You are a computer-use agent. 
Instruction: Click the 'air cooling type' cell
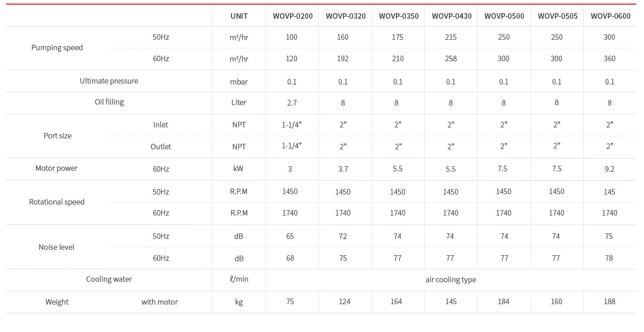click(450, 279)
